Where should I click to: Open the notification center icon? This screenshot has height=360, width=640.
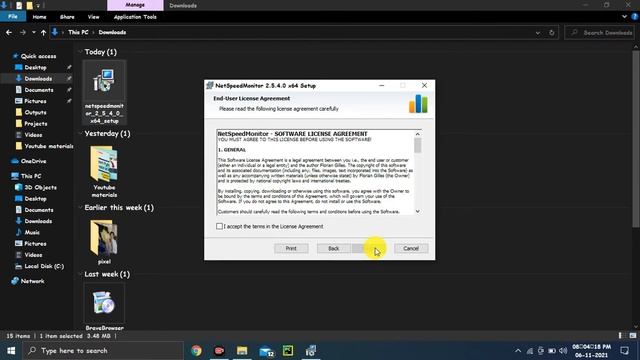tap(624, 351)
